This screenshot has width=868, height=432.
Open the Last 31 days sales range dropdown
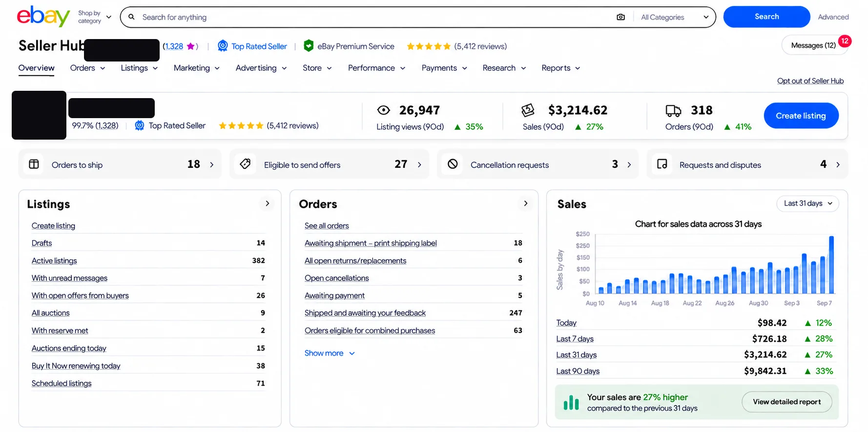pos(807,204)
